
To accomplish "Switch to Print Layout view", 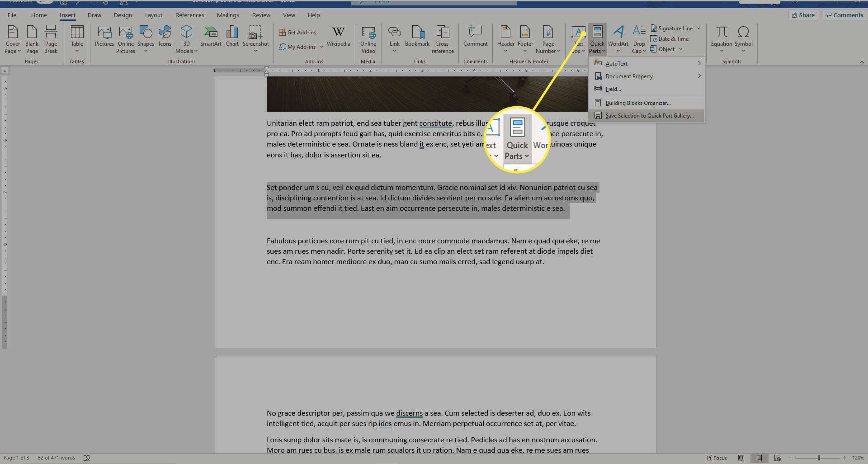I will 759,458.
